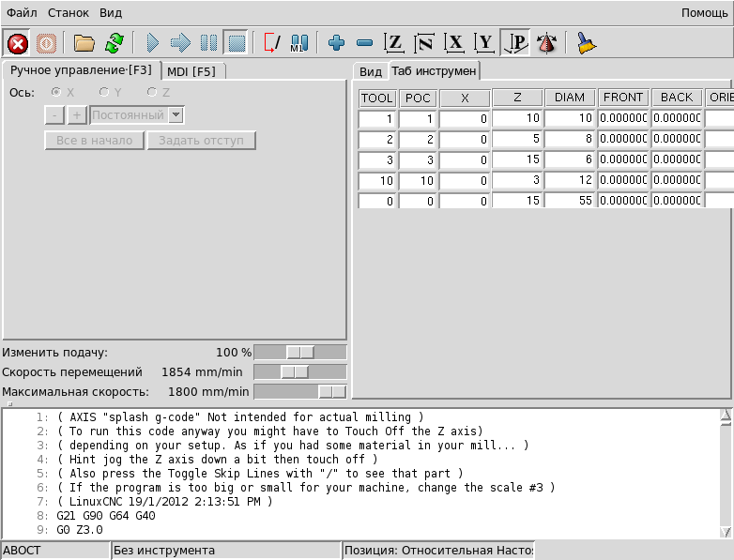Screen dimensions: 734x560
Task: Open the Помощь menu
Action: (705, 12)
